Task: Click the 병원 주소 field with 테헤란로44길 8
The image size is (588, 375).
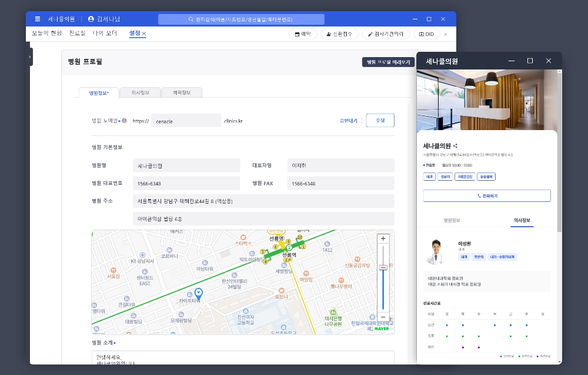Action: click(x=263, y=201)
